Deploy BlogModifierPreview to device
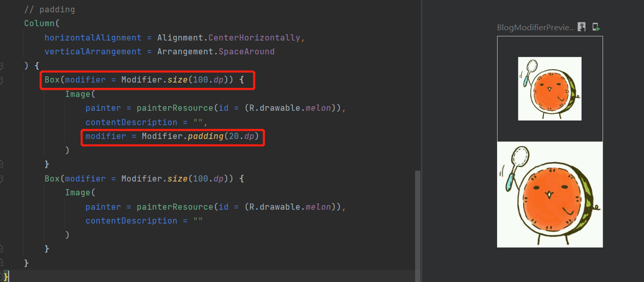644x282 pixels. point(596,27)
